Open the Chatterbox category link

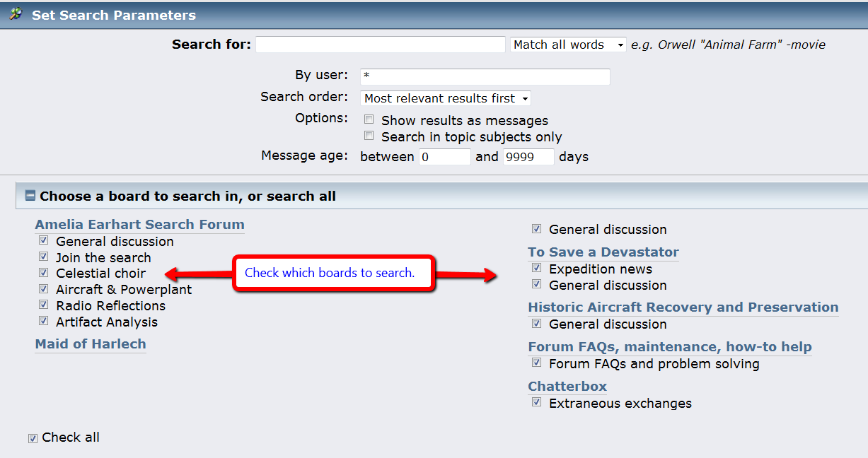(x=567, y=387)
